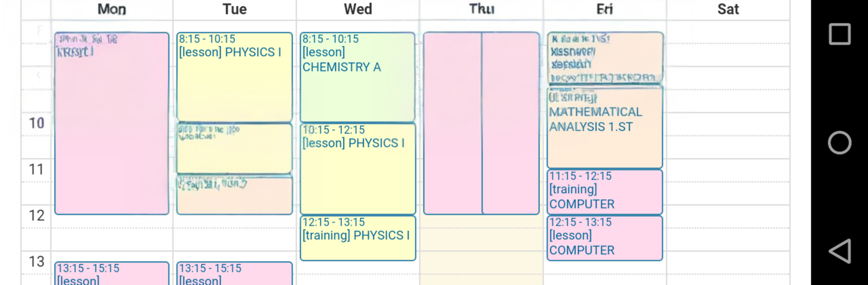Open Tuesday 8:15 PHYSICS I lesson
Image resolution: width=868 pixels, height=285 pixels.
pos(234,77)
